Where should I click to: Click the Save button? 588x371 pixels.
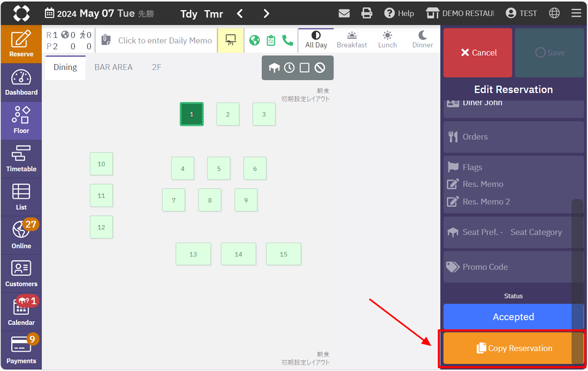point(550,53)
